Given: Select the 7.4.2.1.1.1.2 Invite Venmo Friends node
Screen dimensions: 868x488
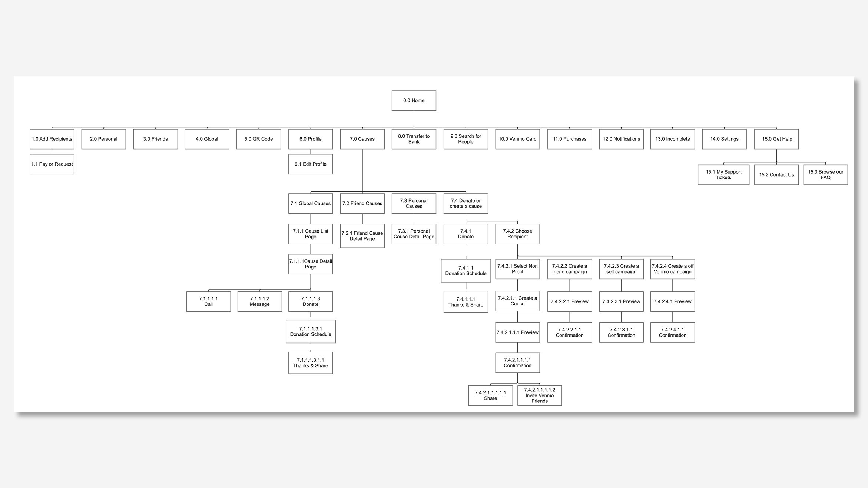Looking at the screenshot, I should tap(540, 395).
